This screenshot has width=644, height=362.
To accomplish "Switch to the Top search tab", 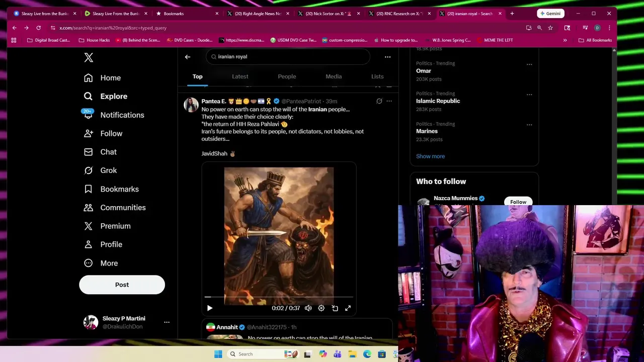I will point(197,76).
